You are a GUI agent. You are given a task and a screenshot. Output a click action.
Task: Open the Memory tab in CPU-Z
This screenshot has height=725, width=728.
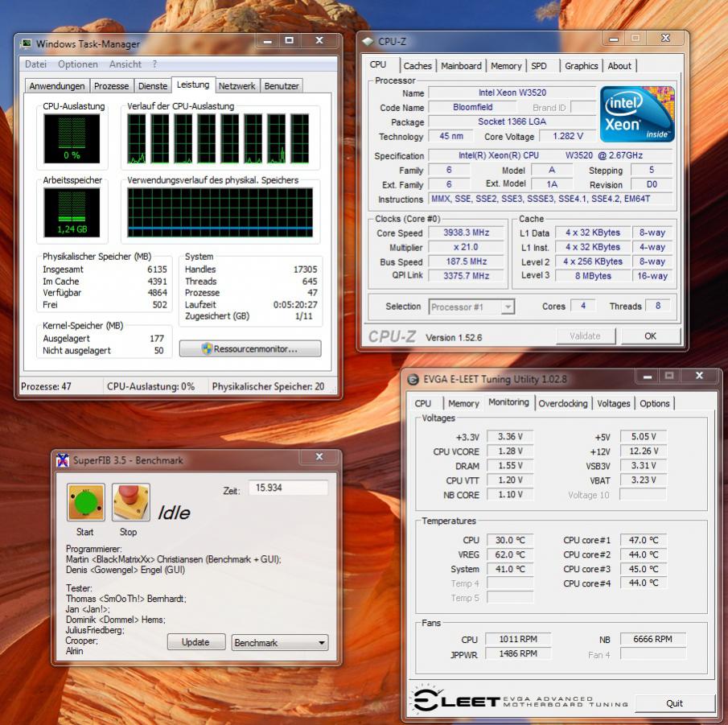pos(506,66)
